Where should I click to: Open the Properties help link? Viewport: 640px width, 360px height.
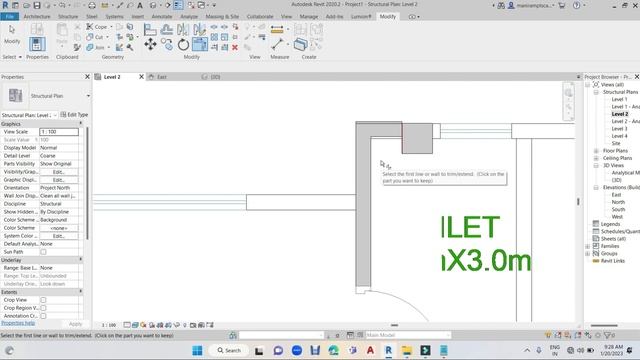click(x=18, y=323)
